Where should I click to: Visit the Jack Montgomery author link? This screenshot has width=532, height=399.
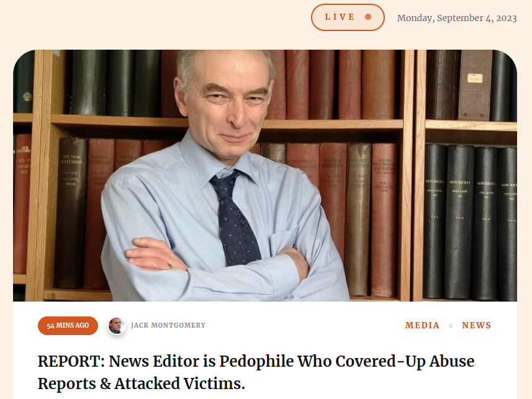click(168, 325)
